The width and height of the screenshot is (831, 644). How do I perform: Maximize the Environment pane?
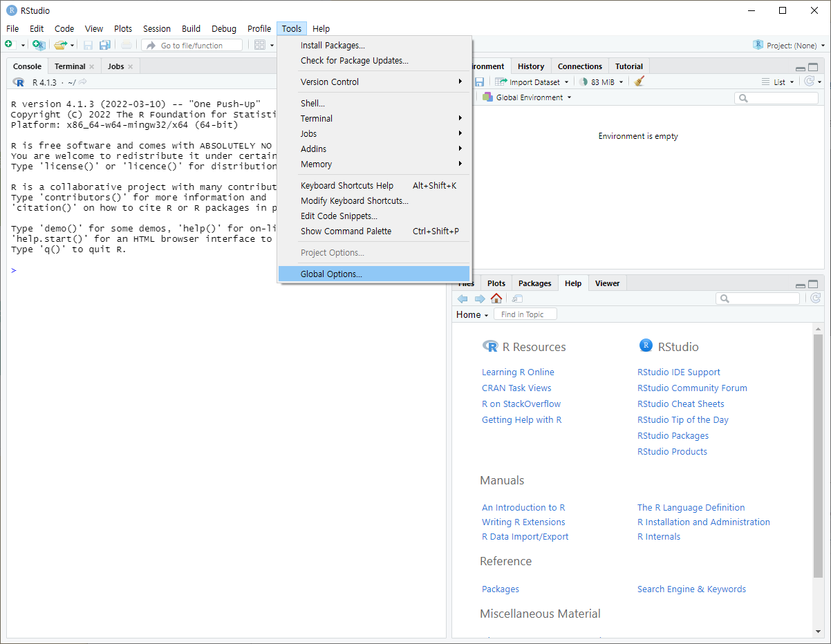813,67
